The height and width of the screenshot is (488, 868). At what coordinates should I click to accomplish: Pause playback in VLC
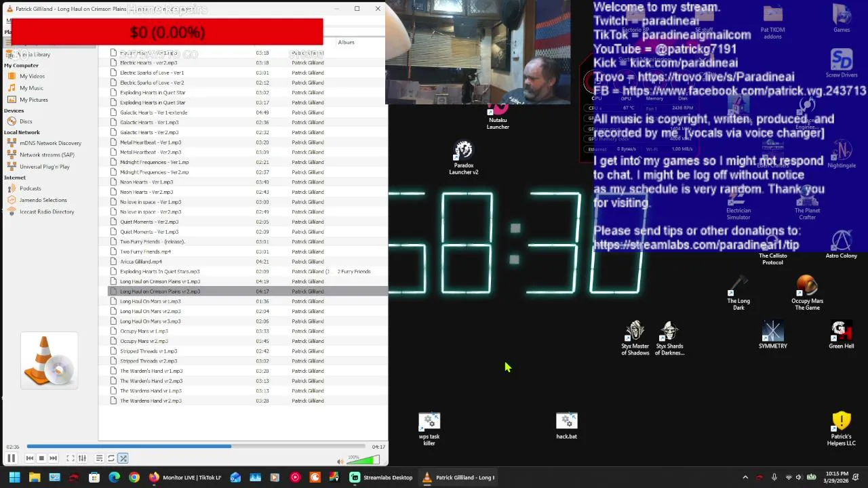pos(12,458)
